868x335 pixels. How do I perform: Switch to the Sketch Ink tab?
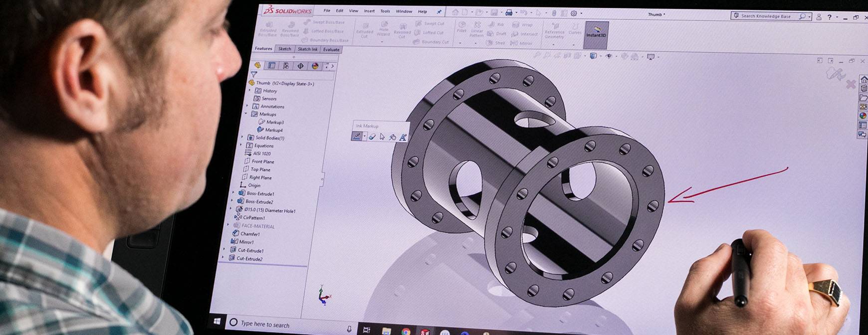[307, 49]
